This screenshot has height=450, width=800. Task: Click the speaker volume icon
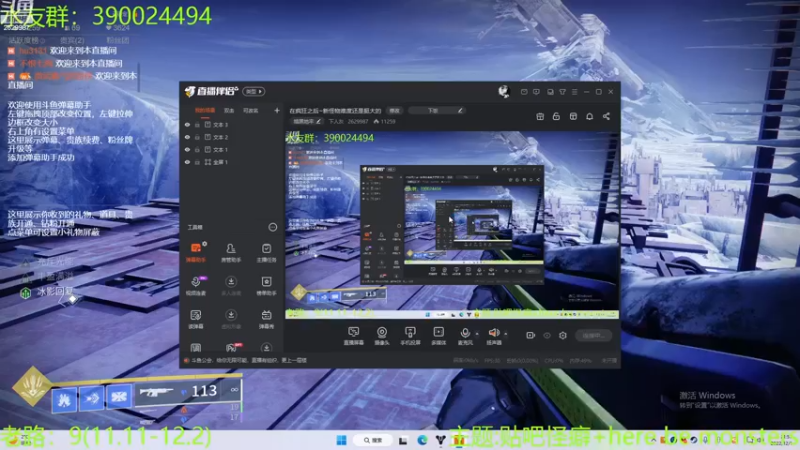tap(493, 334)
